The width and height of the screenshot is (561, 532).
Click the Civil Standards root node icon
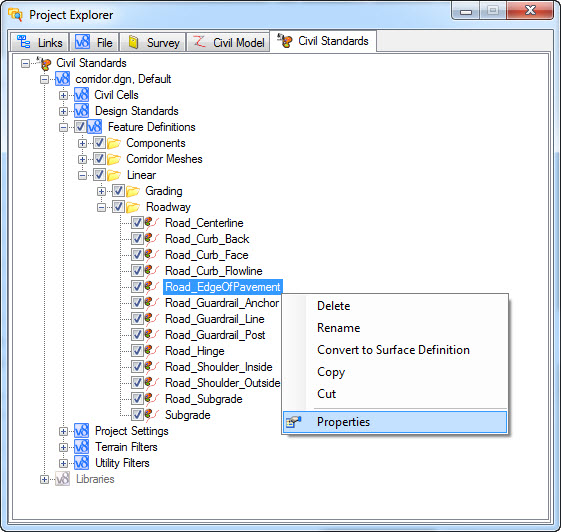(x=44, y=63)
